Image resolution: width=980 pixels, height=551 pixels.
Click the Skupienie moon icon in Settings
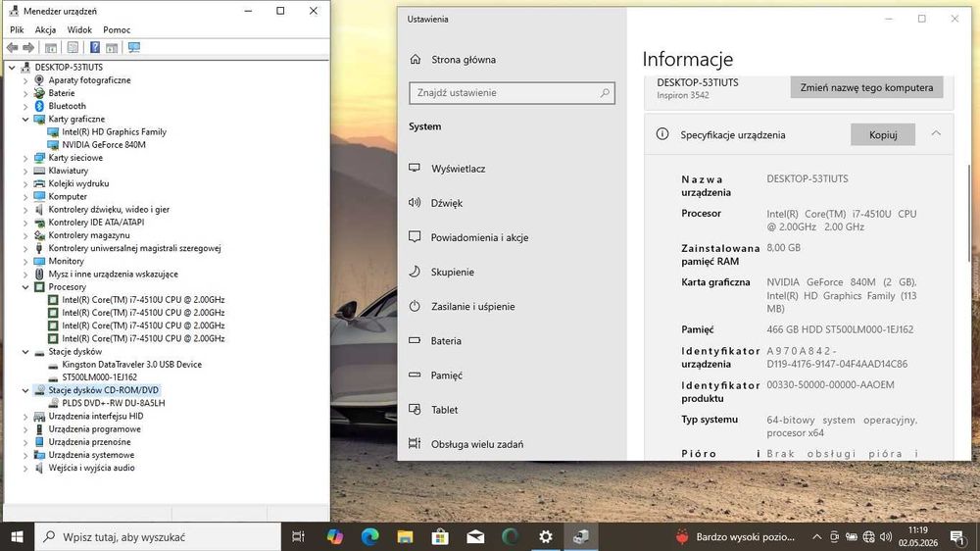tap(415, 272)
